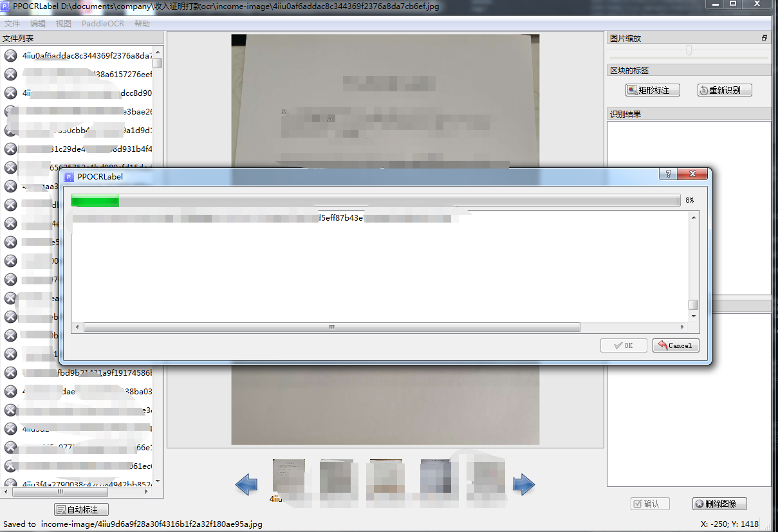Screen dimensions: 778x532
Task: Click the float icon on the 图片缩放 panel
Action: [x=764, y=37]
